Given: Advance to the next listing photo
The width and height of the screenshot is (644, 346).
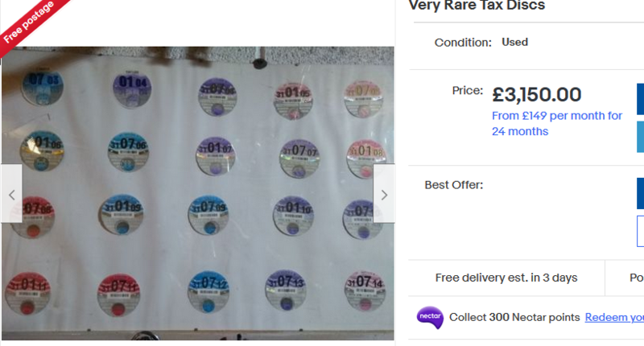Looking at the screenshot, I should (x=384, y=194).
